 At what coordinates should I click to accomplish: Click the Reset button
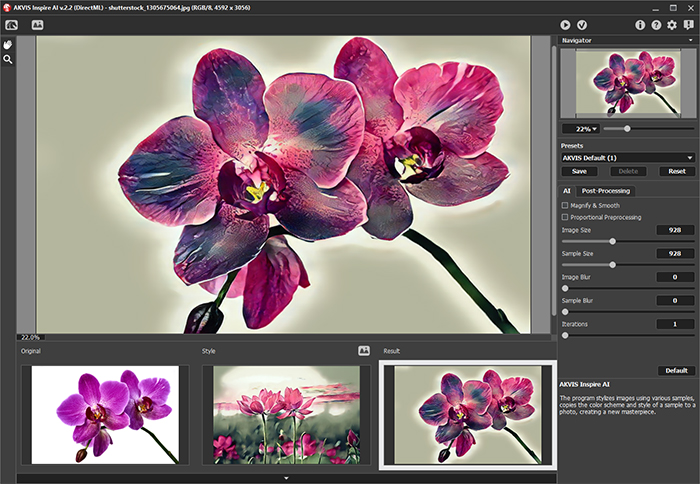(x=676, y=171)
